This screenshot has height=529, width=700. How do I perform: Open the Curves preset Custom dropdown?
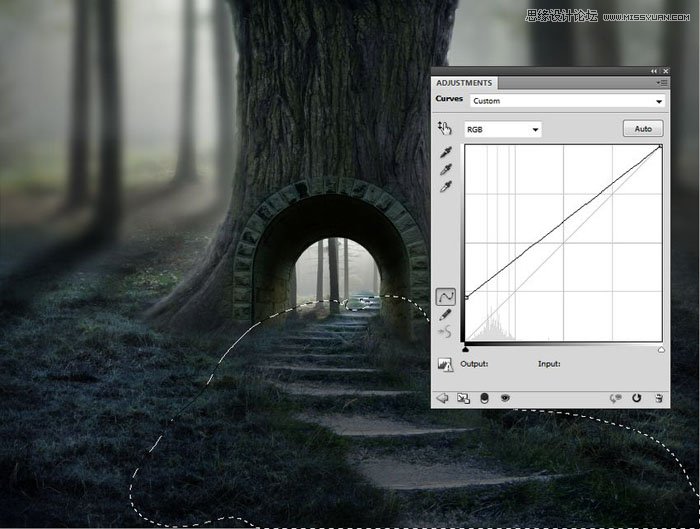click(x=567, y=101)
